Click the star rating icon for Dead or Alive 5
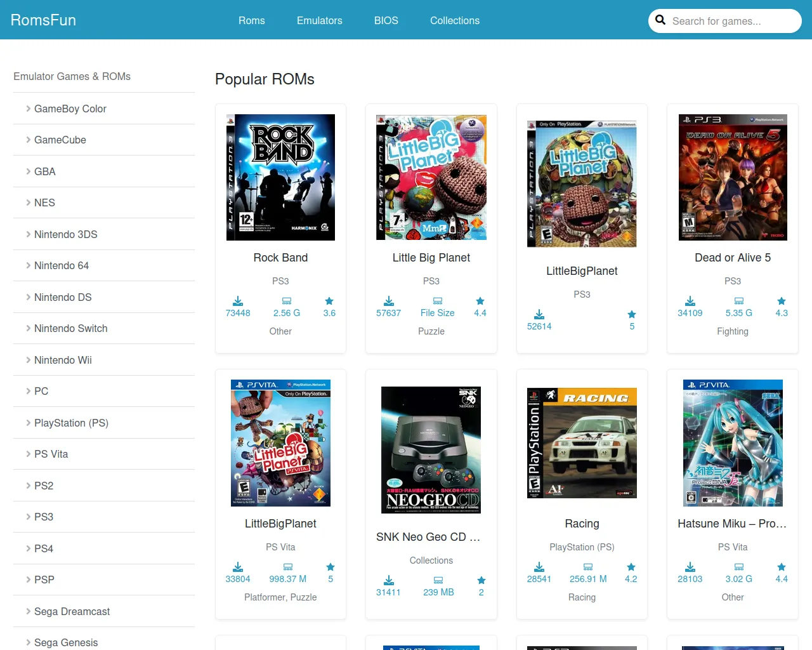812x650 pixels. (x=782, y=301)
